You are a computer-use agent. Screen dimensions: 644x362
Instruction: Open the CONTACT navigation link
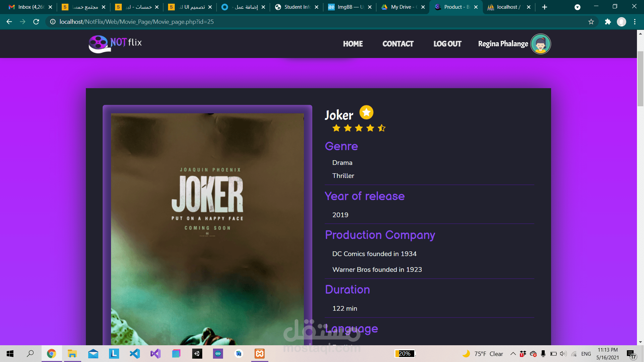[x=398, y=44]
